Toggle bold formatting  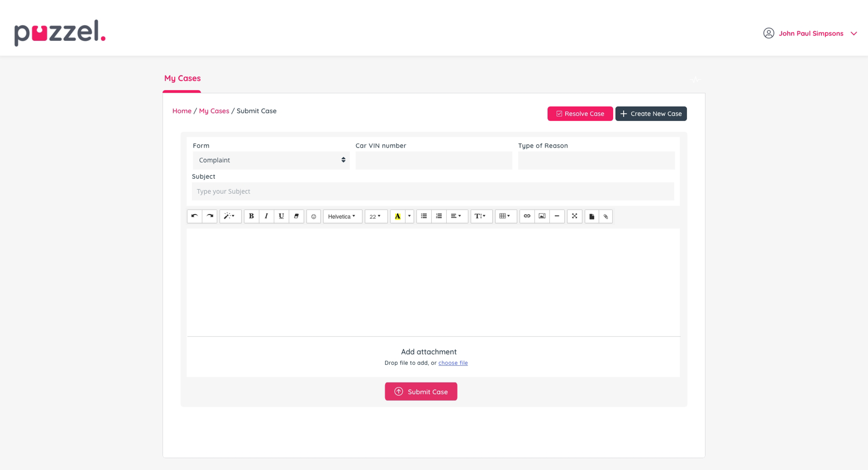coord(251,216)
